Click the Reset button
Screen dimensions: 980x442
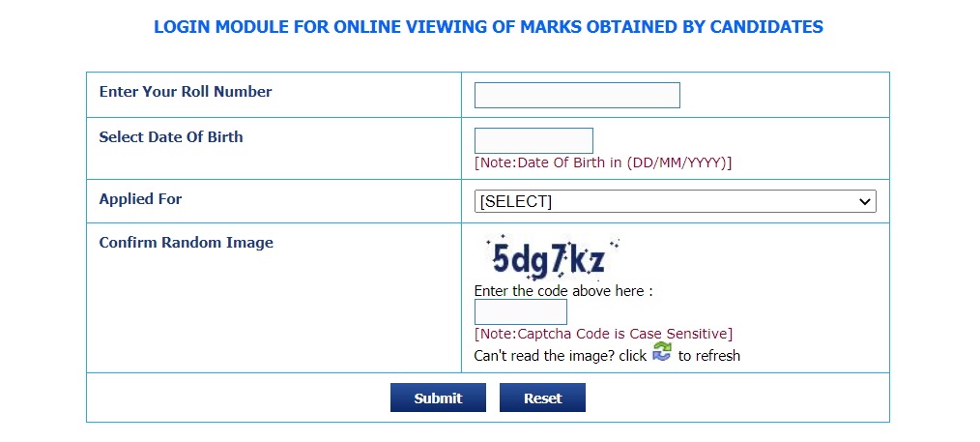click(542, 398)
